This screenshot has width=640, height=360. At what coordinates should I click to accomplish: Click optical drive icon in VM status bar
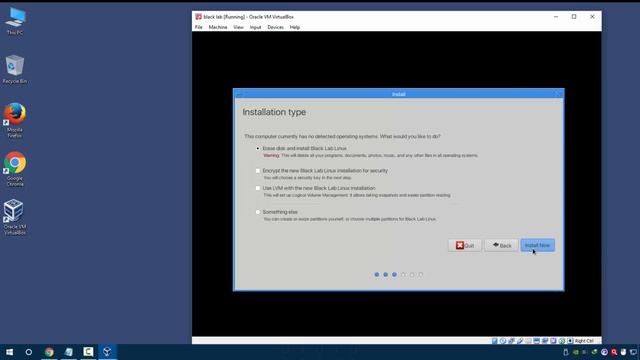coord(503,341)
